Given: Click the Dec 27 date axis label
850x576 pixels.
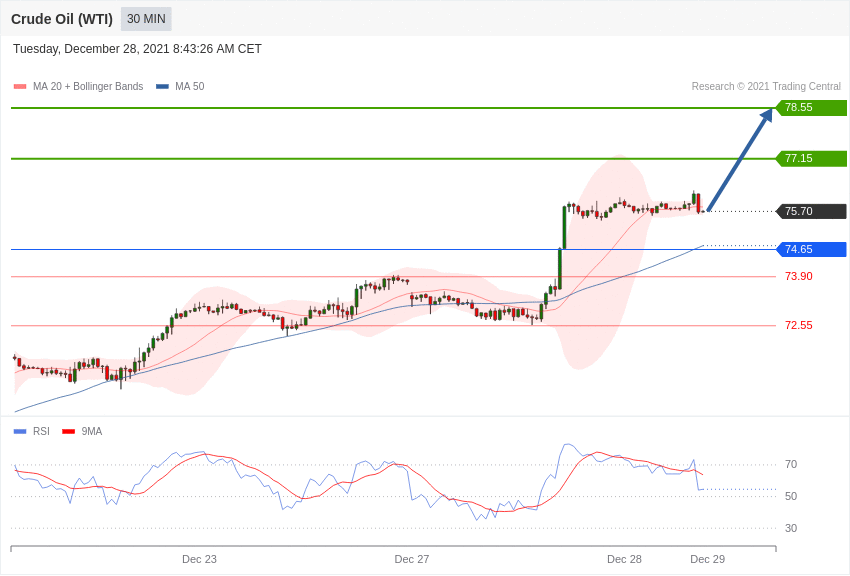Looking at the screenshot, I should point(411,559).
